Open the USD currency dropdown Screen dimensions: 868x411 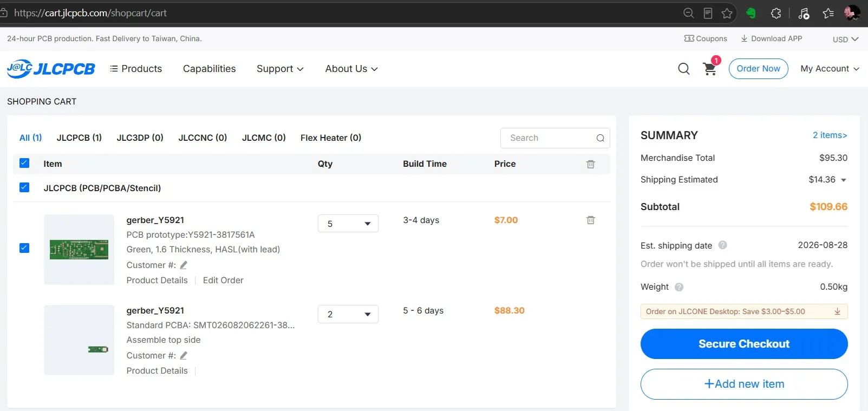click(x=845, y=40)
